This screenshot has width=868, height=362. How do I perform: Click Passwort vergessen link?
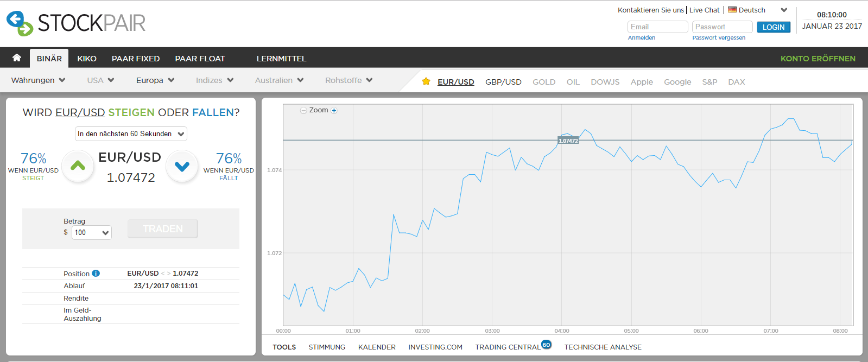[x=719, y=37]
